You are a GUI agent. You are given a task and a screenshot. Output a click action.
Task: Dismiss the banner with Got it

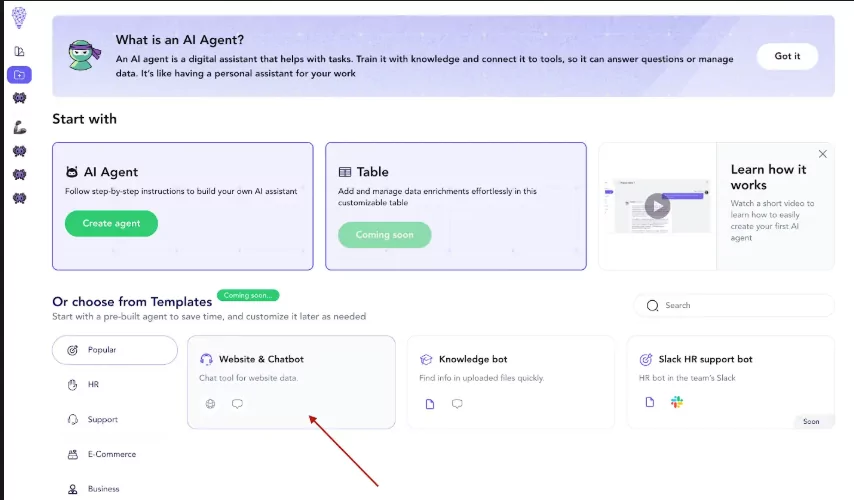(787, 56)
